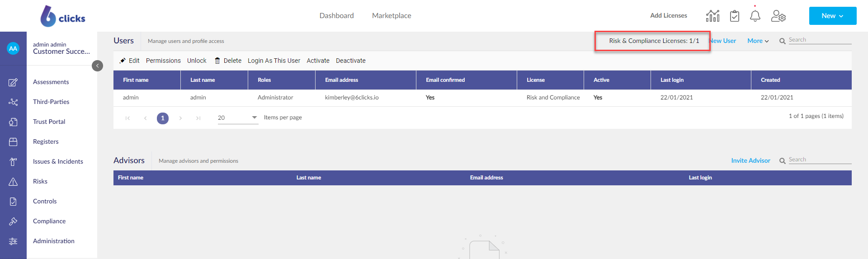868x259 pixels.
Task: Click Activate in users toolbar
Action: click(x=318, y=61)
